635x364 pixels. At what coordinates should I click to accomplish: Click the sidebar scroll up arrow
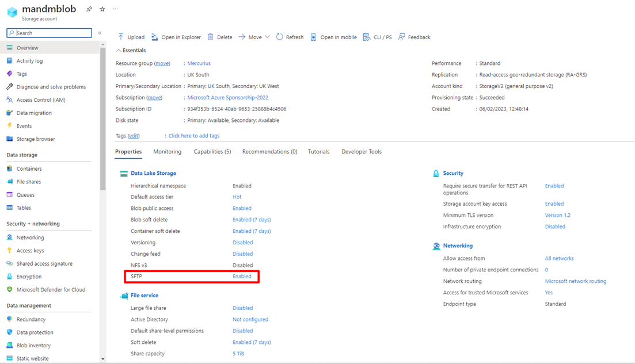tap(103, 44)
